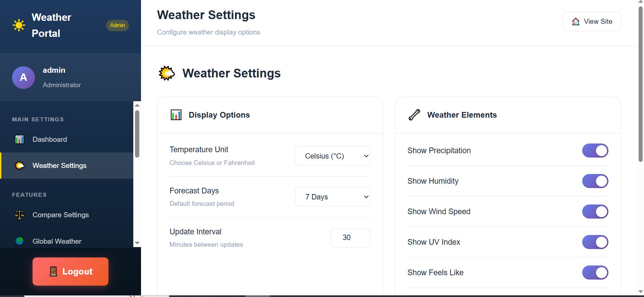Switch off the Show Wind Speed toggle
This screenshot has height=297, width=644.
(x=595, y=212)
